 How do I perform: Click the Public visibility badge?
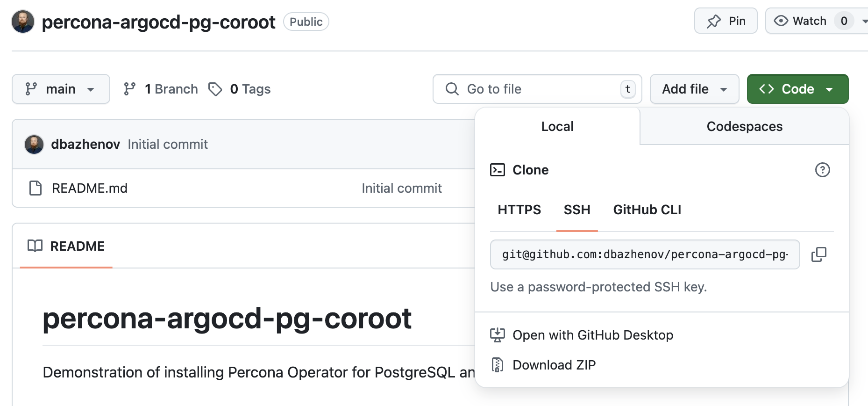pyautogui.click(x=306, y=22)
